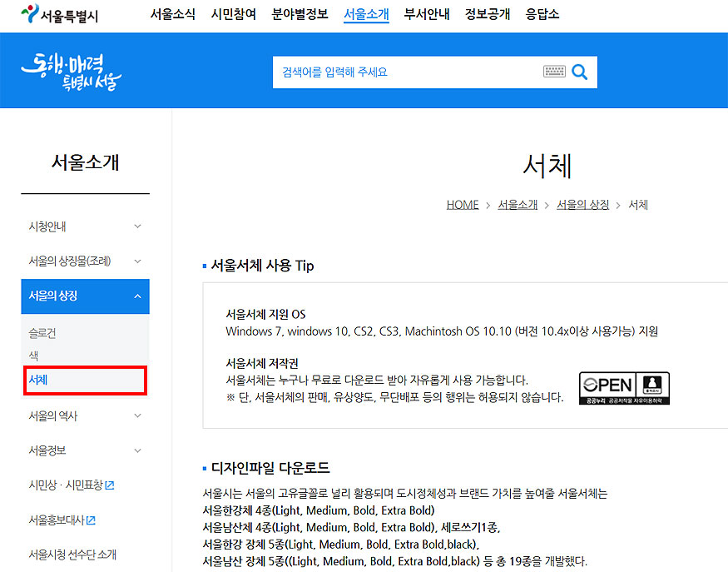Click the 디자인파일 다운로드 heading
Screen dimensions: 728x572
pyautogui.click(x=270, y=467)
